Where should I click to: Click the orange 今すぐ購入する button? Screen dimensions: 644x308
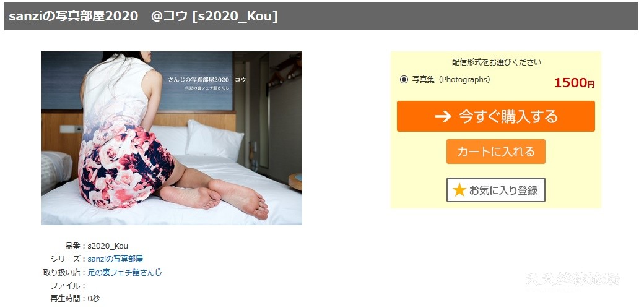(496, 116)
